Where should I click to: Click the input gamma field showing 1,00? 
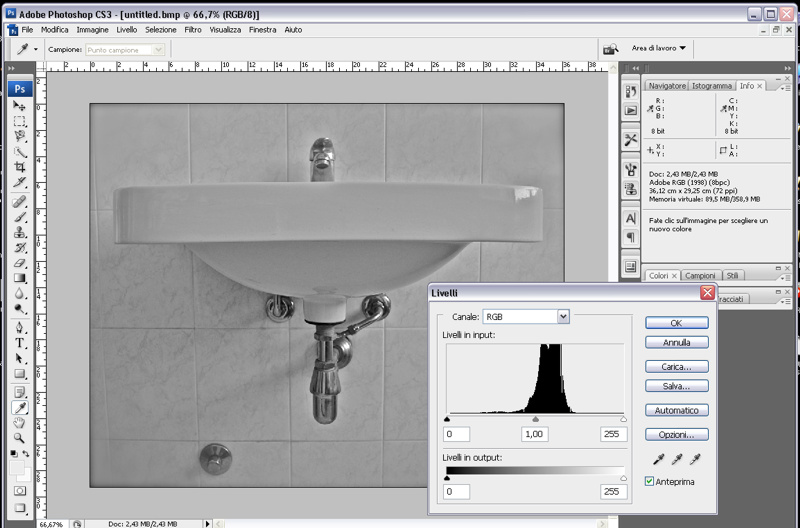(535, 434)
